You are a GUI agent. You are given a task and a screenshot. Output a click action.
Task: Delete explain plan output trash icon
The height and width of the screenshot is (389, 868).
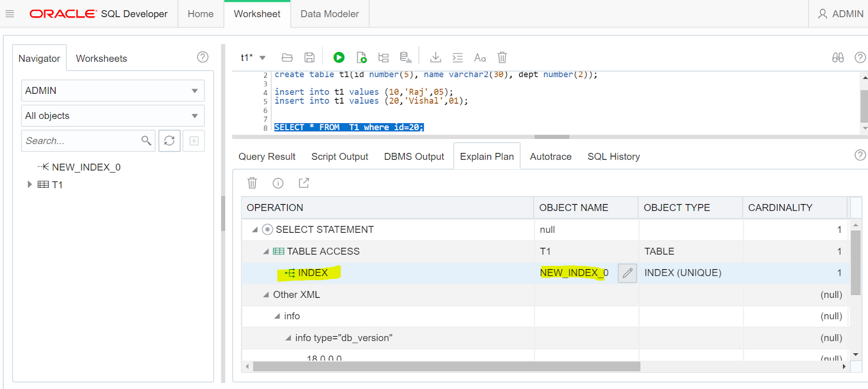click(252, 183)
